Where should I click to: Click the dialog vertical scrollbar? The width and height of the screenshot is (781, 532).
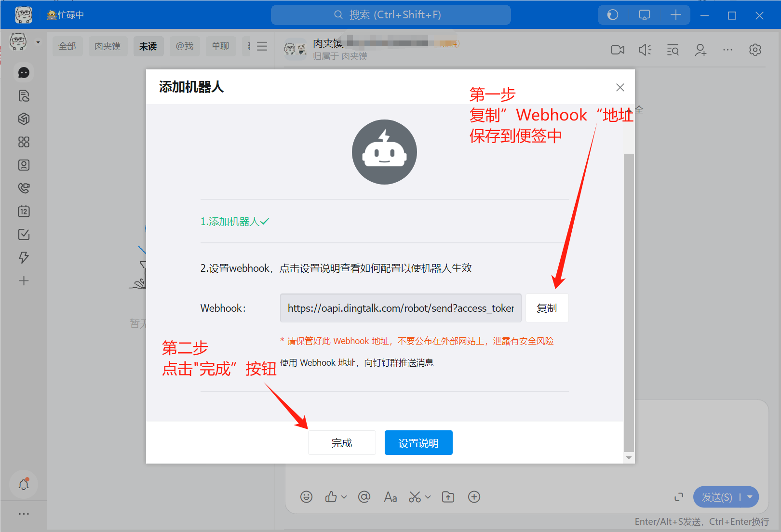[629, 302]
